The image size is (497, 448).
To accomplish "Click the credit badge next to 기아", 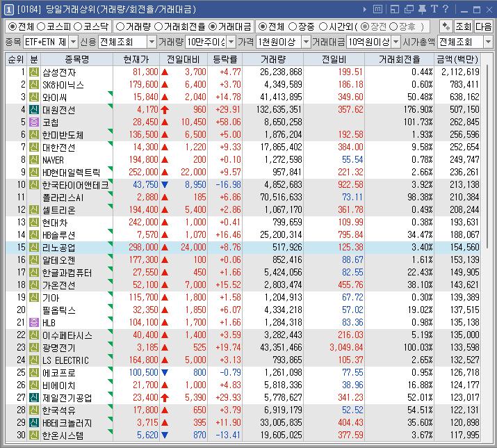I will 34,298.
